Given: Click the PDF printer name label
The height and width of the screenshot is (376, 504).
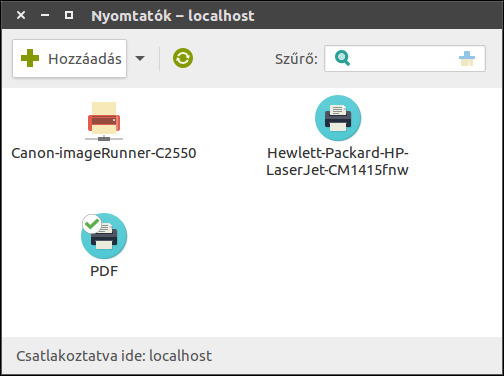Looking at the screenshot, I should point(104,271).
